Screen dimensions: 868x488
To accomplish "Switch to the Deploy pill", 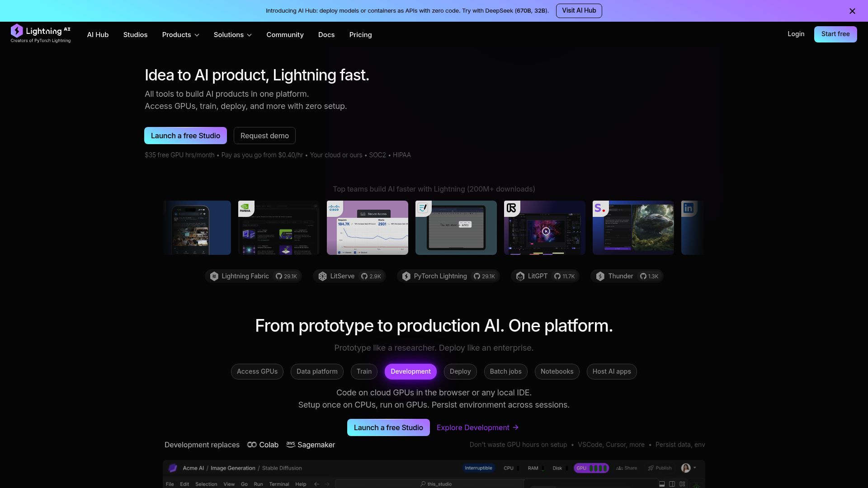I will click(x=460, y=371).
